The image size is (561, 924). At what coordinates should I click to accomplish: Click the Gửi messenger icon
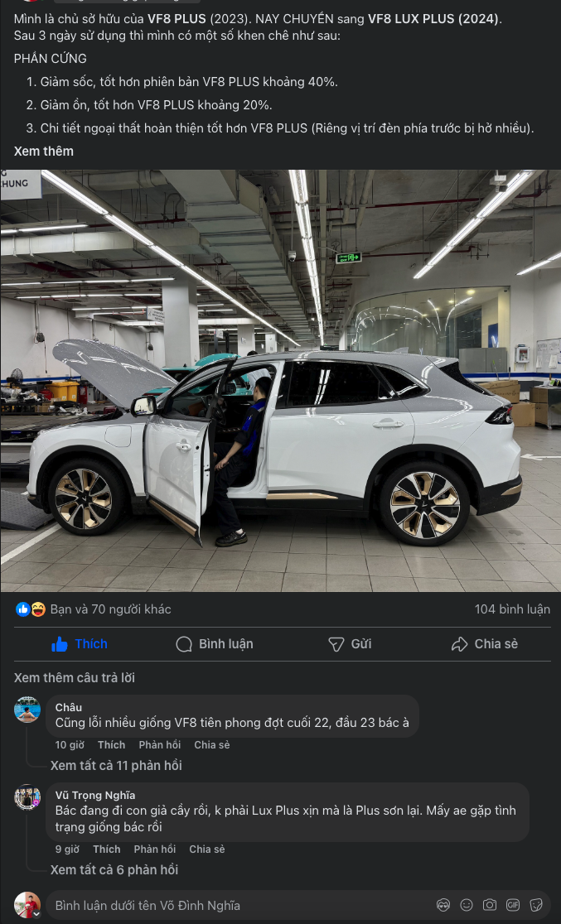pos(336,644)
